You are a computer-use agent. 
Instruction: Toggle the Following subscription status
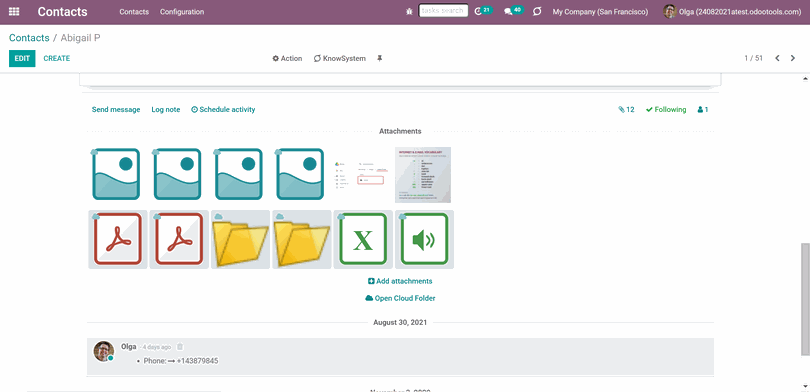(666, 109)
